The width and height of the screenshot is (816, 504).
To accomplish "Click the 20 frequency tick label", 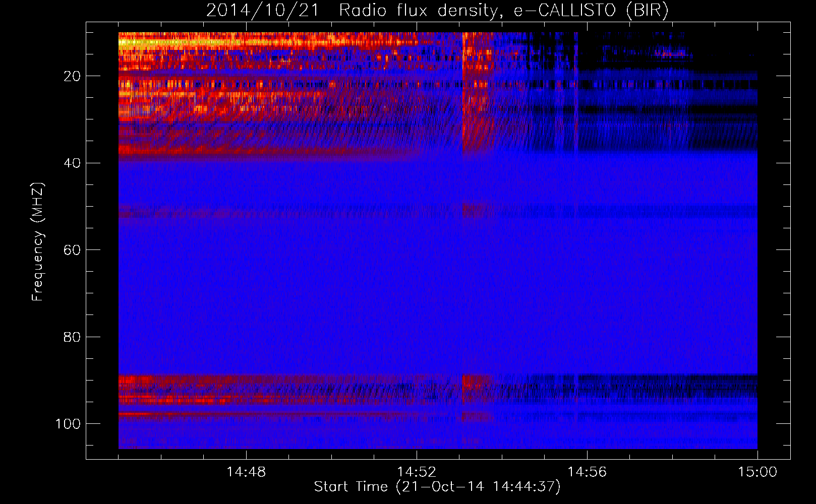I will pos(72,76).
